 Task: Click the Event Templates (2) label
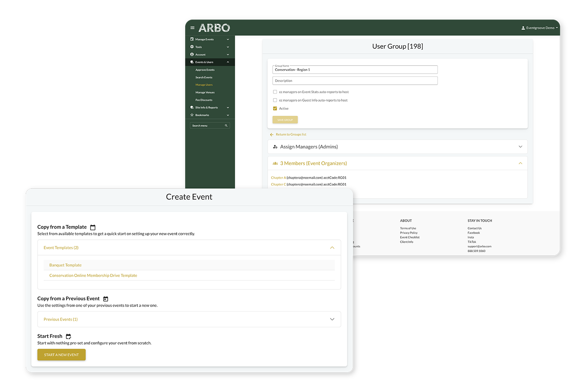point(61,248)
